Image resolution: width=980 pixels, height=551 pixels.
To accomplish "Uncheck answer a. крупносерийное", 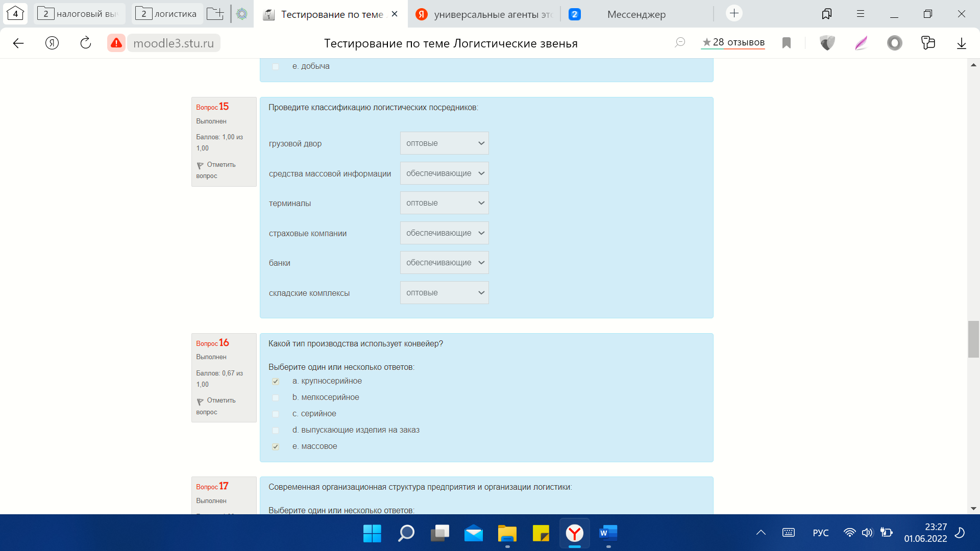I will point(276,382).
